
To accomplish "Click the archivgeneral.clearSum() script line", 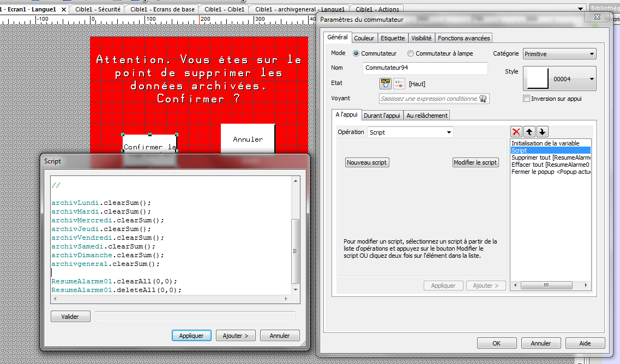I will (x=106, y=264).
